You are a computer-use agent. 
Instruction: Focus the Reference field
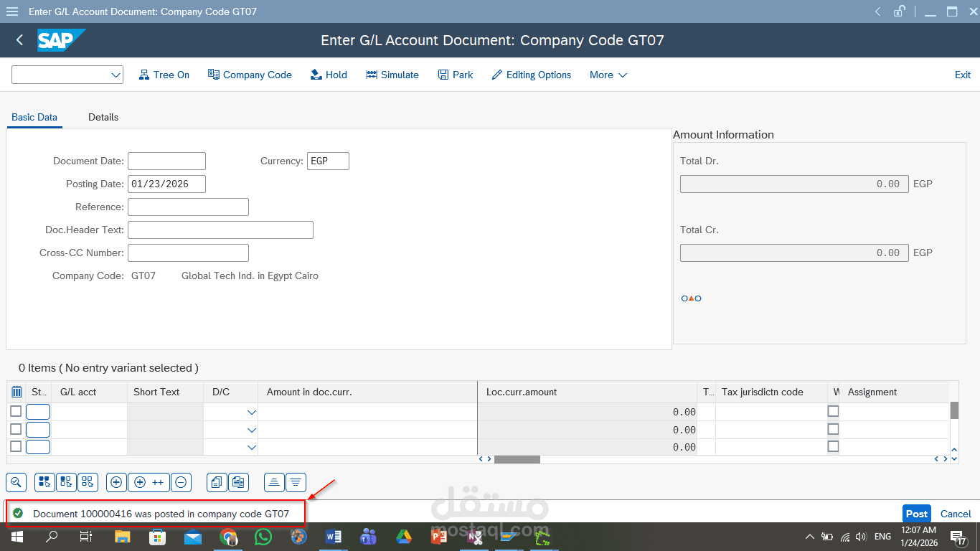pos(188,207)
